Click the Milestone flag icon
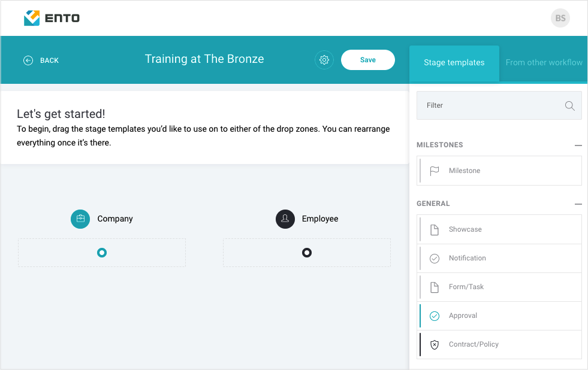This screenshot has height=370, width=588. point(434,171)
